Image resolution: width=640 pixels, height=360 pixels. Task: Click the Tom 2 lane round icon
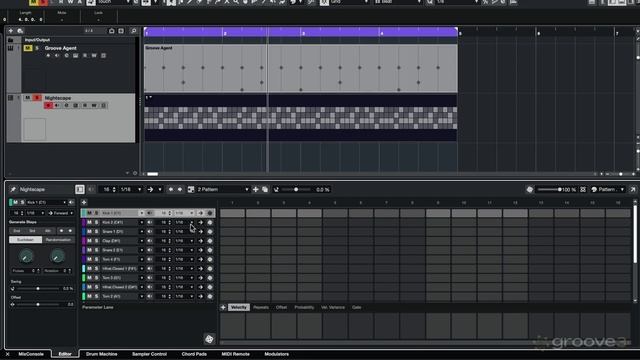(x=210, y=296)
